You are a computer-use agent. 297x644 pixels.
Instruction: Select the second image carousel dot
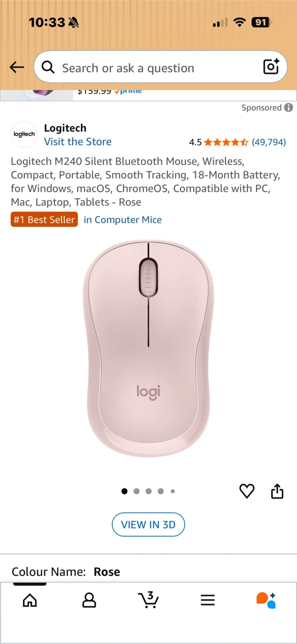(x=136, y=491)
